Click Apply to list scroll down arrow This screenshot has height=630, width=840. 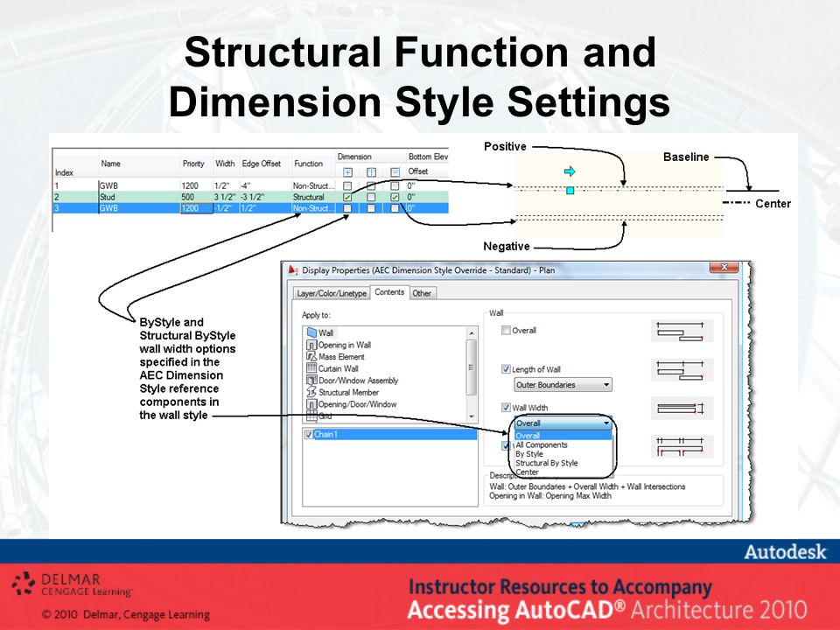click(x=472, y=416)
